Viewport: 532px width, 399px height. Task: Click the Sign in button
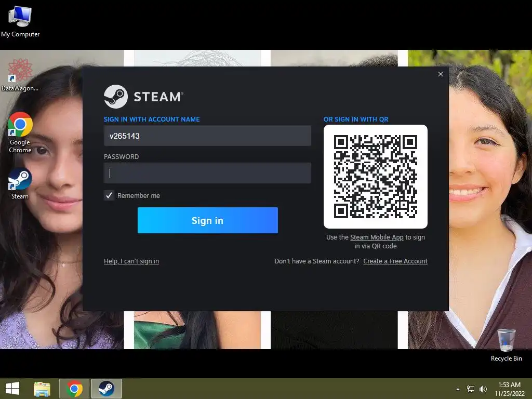(x=208, y=220)
